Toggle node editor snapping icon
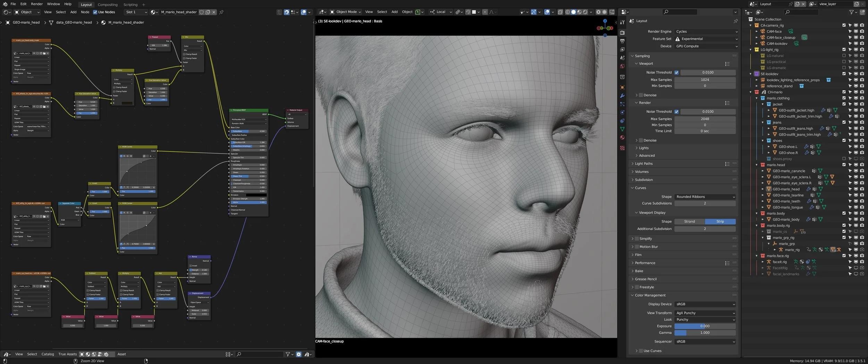The width and height of the screenshot is (868, 364). 286,12
